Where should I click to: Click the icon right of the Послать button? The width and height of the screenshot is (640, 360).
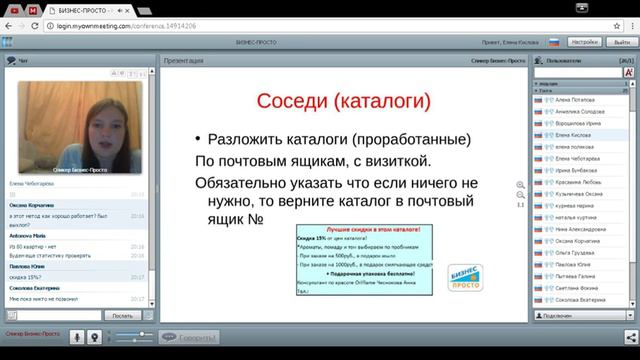coord(148,316)
